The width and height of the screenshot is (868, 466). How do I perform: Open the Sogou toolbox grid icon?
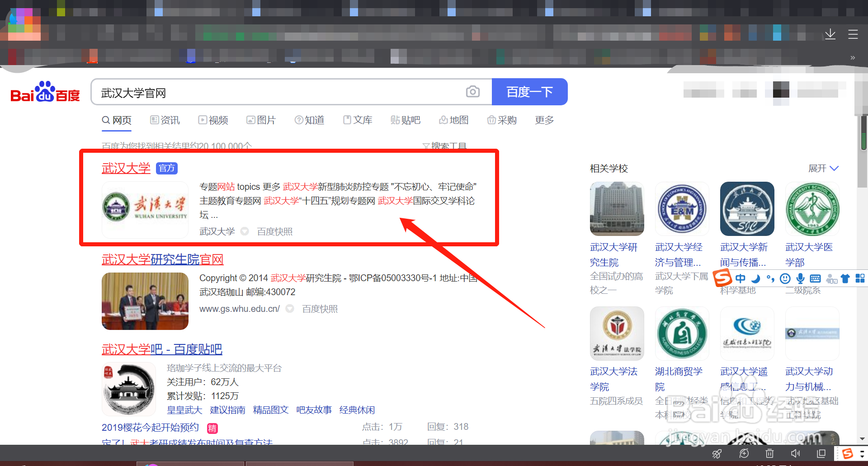point(860,278)
